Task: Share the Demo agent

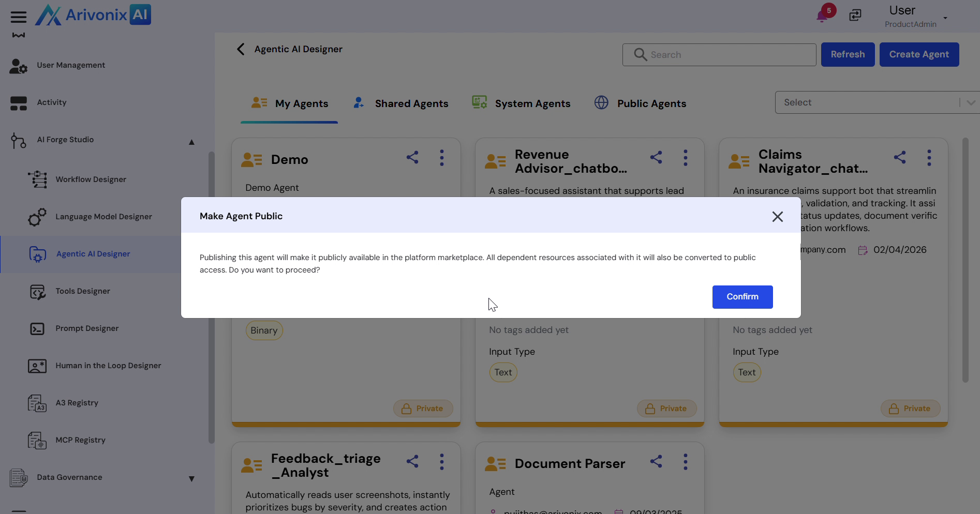Action: point(412,157)
